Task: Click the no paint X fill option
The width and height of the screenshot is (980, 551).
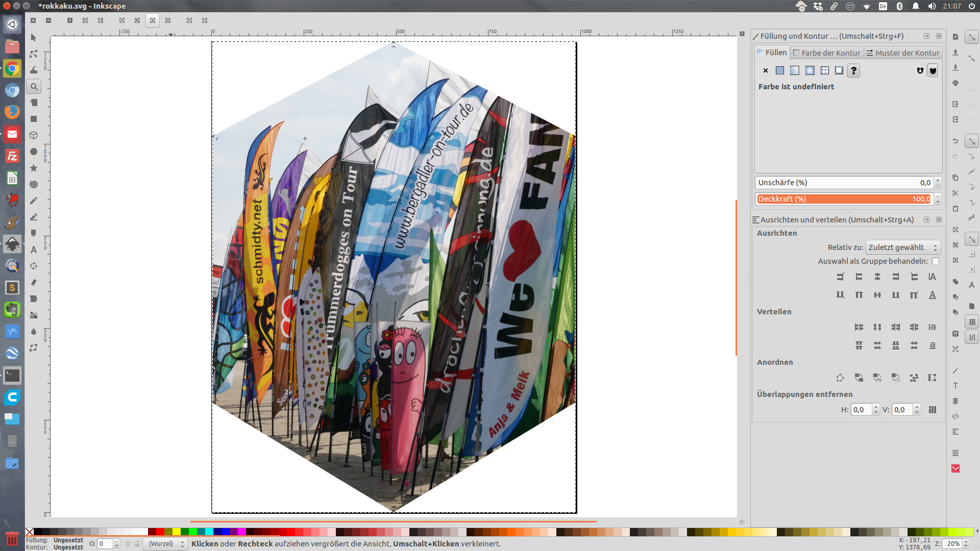Action: (x=765, y=70)
